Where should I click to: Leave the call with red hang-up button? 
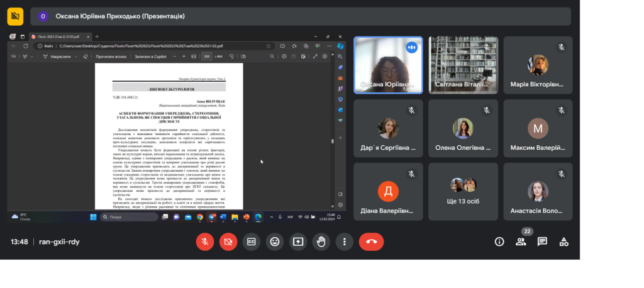[371, 241]
